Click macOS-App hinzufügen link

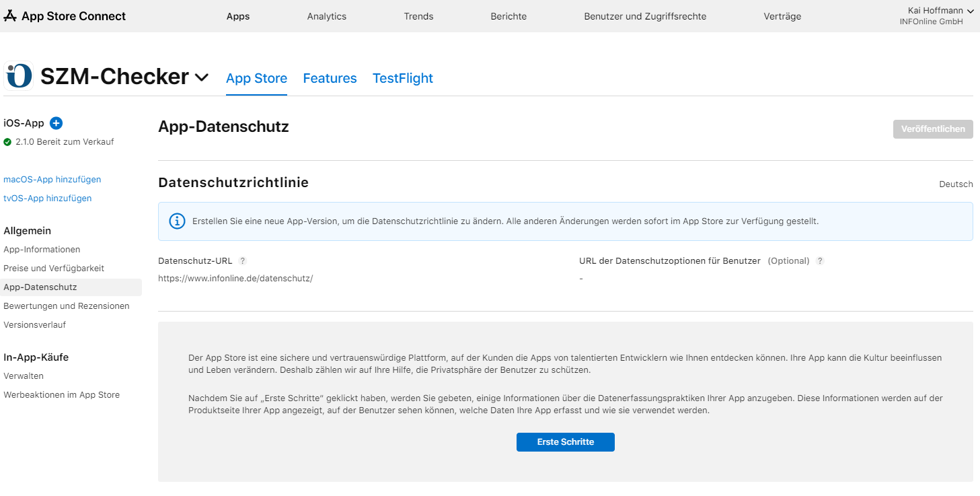pos(52,180)
